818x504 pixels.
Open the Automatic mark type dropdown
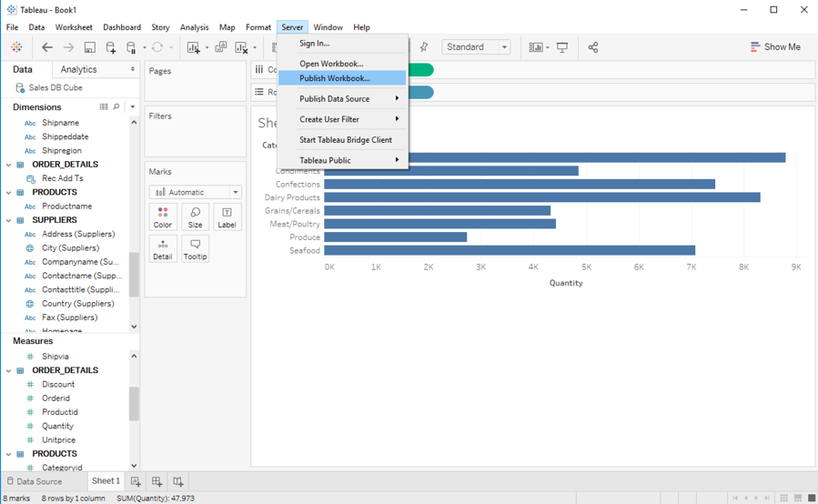pos(195,192)
